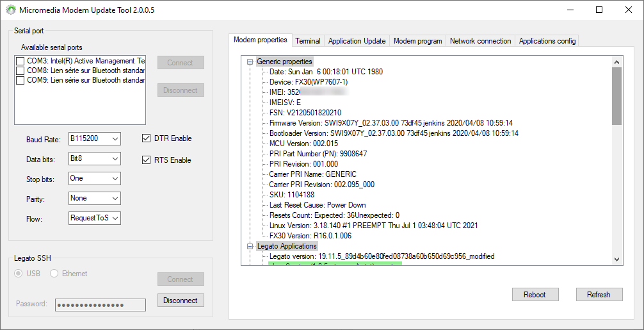This screenshot has height=330, width=644.
Task: Click the properties tree vertical scrollbar thumb
Action: pos(617,96)
